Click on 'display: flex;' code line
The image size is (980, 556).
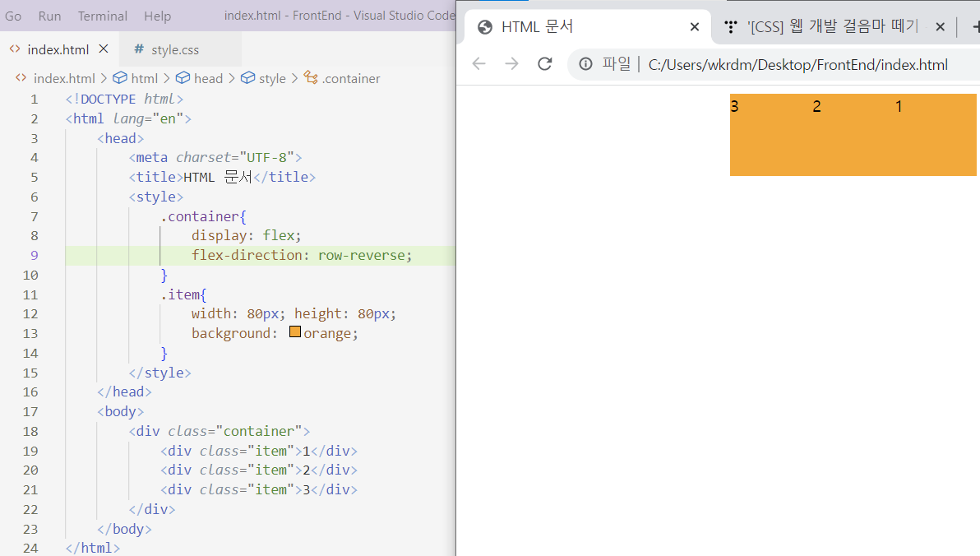click(x=247, y=236)
